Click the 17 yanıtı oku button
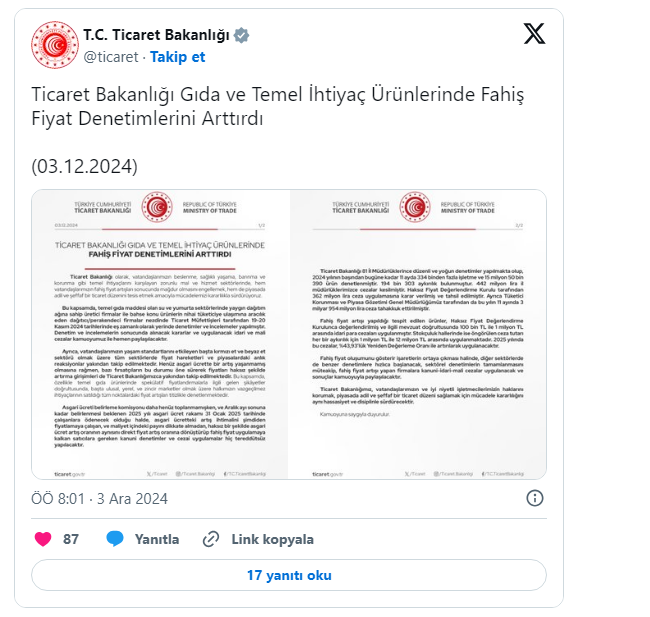 pyautogui.click(x=289, y=575)
